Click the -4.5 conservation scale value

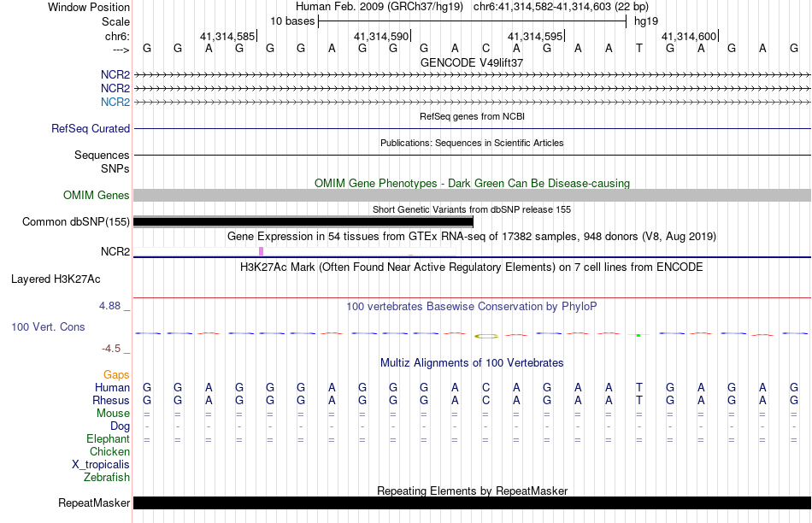click(x=111, y=349)
